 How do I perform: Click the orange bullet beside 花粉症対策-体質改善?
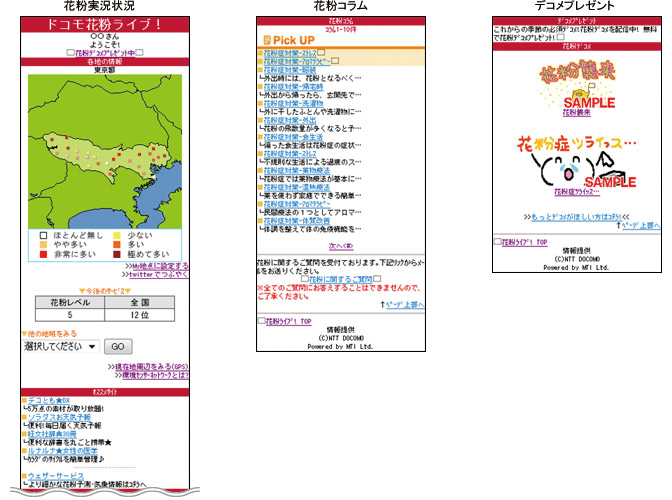pyautogui.click(x=260, y=221)
